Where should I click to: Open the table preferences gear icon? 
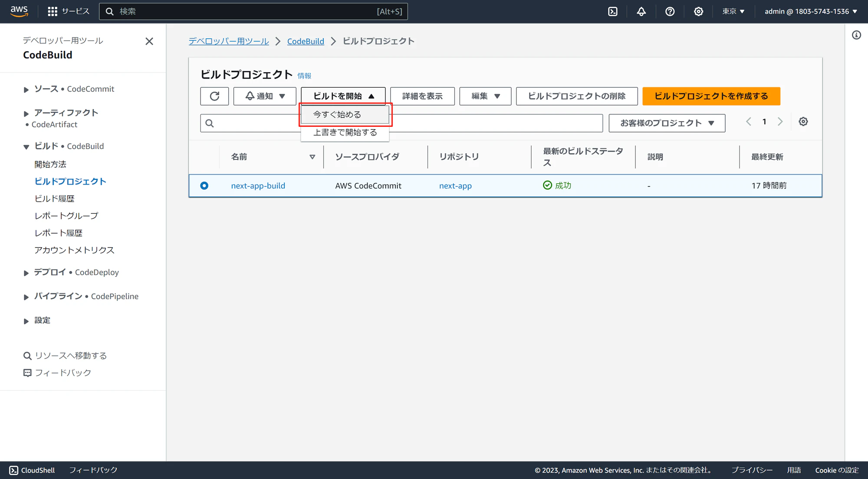coord(803,122)
